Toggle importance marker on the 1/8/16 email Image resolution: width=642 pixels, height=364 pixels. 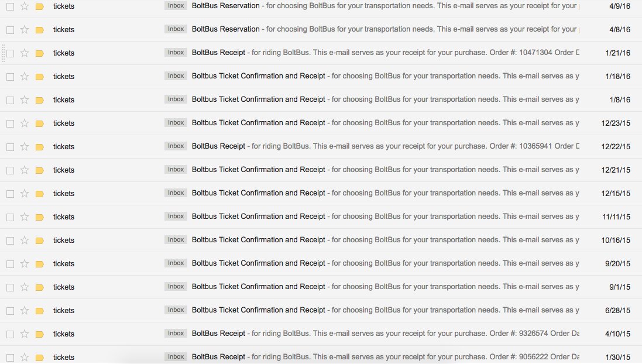click(40, 100)
